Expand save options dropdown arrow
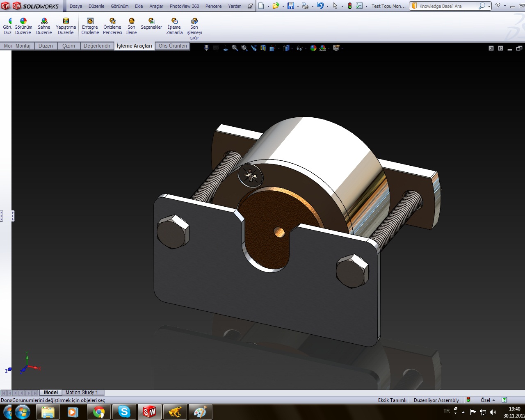Screen dimensions: 525x420 (x=298, y=6)
